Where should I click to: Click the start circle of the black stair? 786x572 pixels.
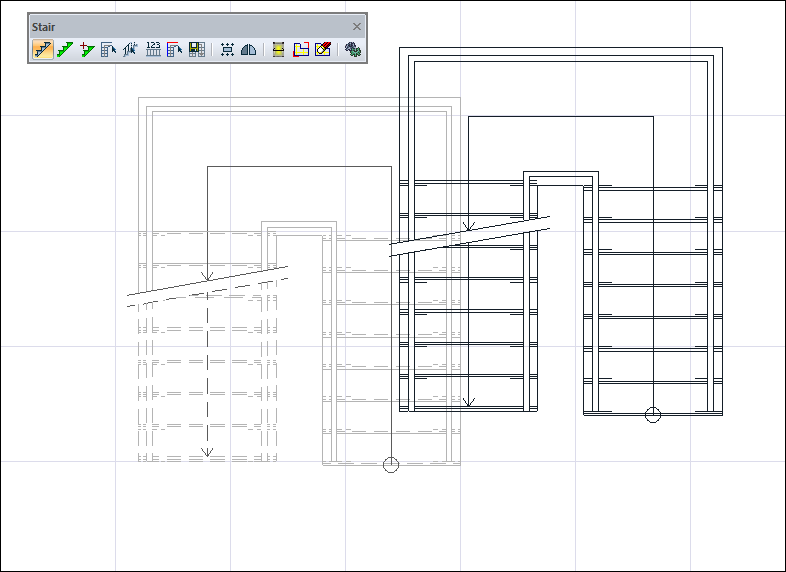(653, 414)
